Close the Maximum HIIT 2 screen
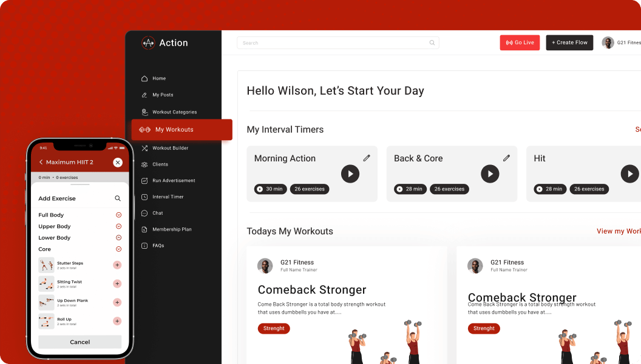Screen dimensions: 641x364 click(x=118, y=163)
